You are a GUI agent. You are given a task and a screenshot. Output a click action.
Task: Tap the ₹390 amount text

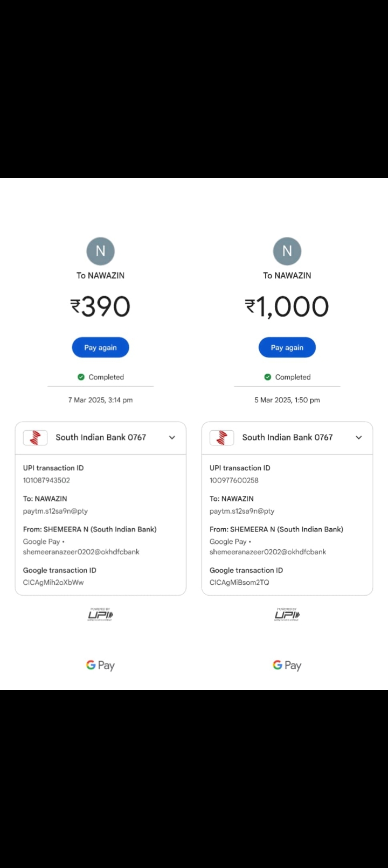[x=101, y=306]
